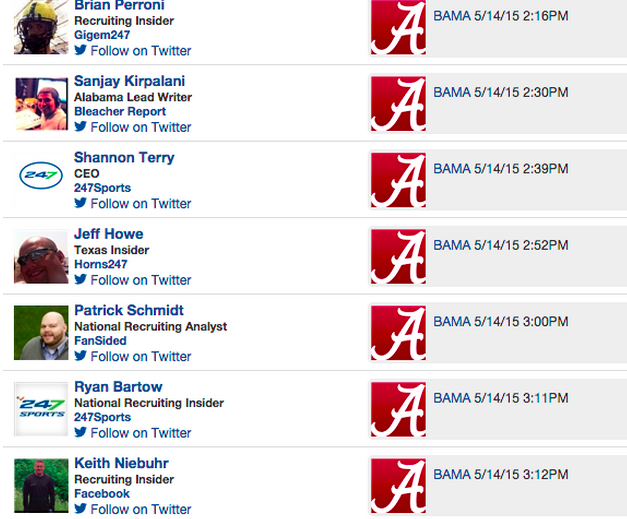Click Twitter bird icon under Gigem247
The height and width of the screenshot is (519, 627).
(x=81, y=51)
